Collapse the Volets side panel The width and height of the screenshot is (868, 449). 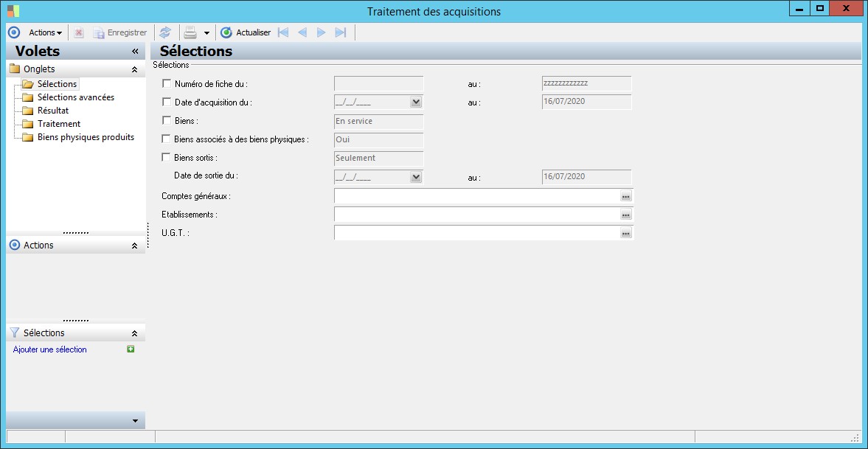pyautogui.click(x=134, y=52)
